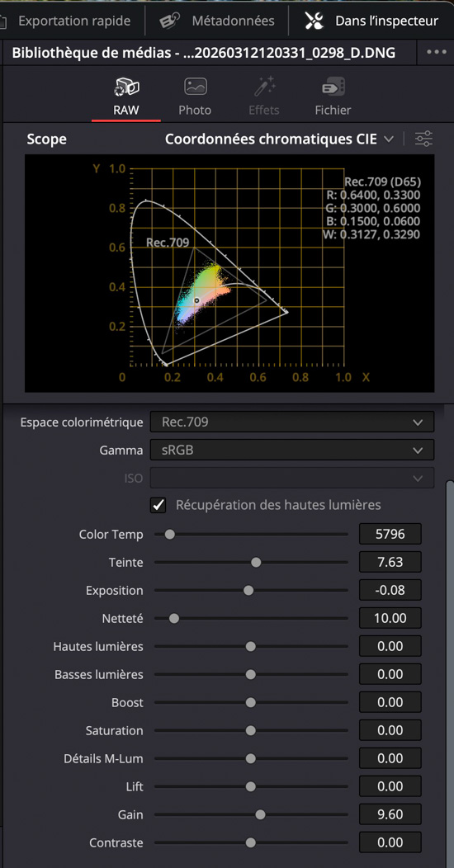The height and width of the screenshot is (868, 454).
Task: Click the Netteté slider handle
Action: tap(174, 618)
